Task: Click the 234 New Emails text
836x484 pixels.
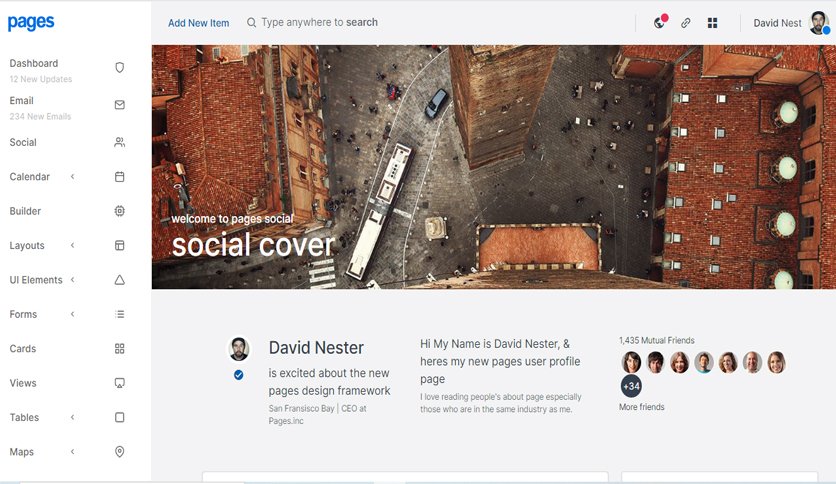Action: (x=40, y=116)
